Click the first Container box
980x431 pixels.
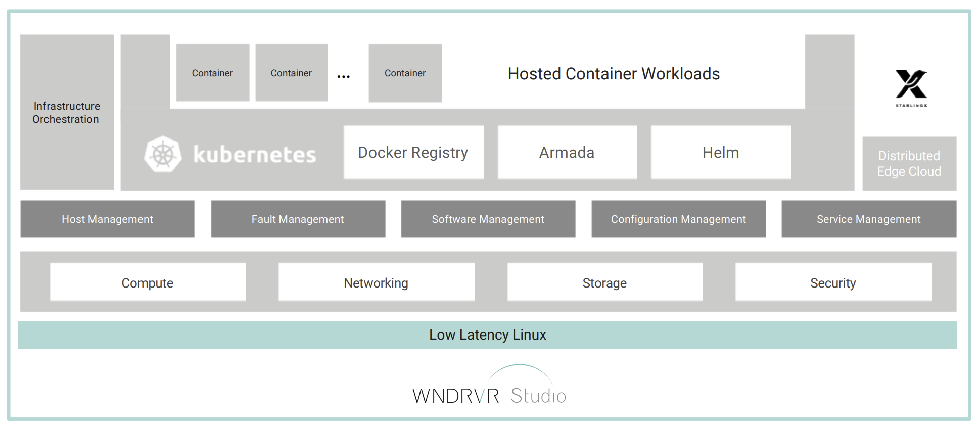coord(213,73)
